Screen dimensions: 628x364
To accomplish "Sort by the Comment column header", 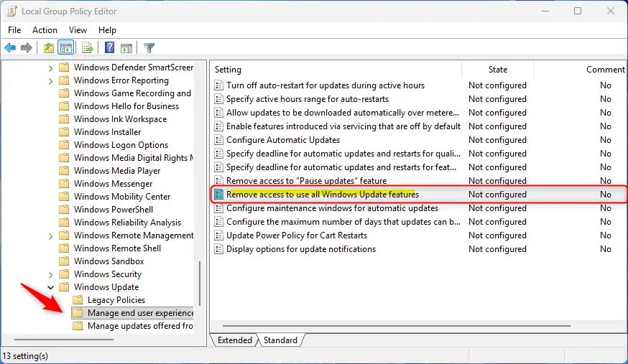I will (x=605, y=70).
